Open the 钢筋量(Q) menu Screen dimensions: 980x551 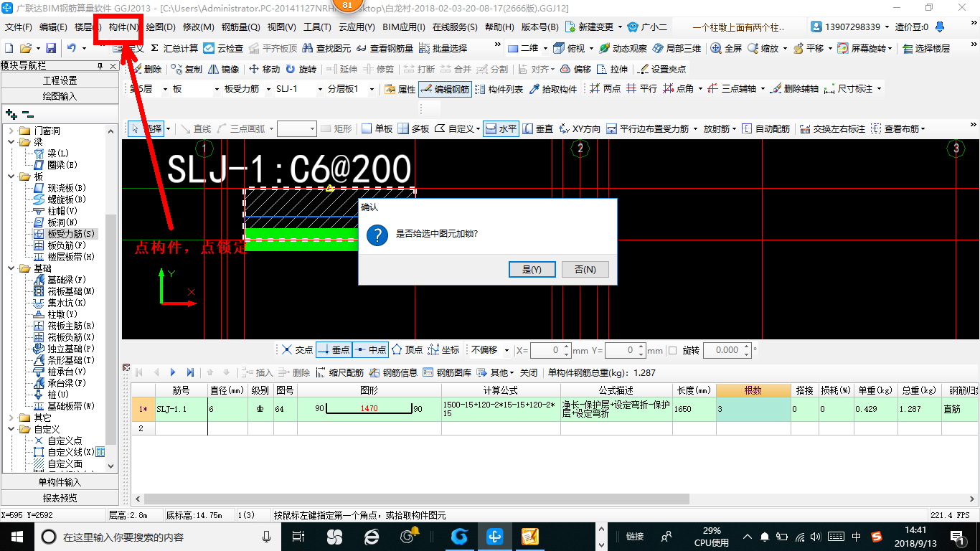241,27
